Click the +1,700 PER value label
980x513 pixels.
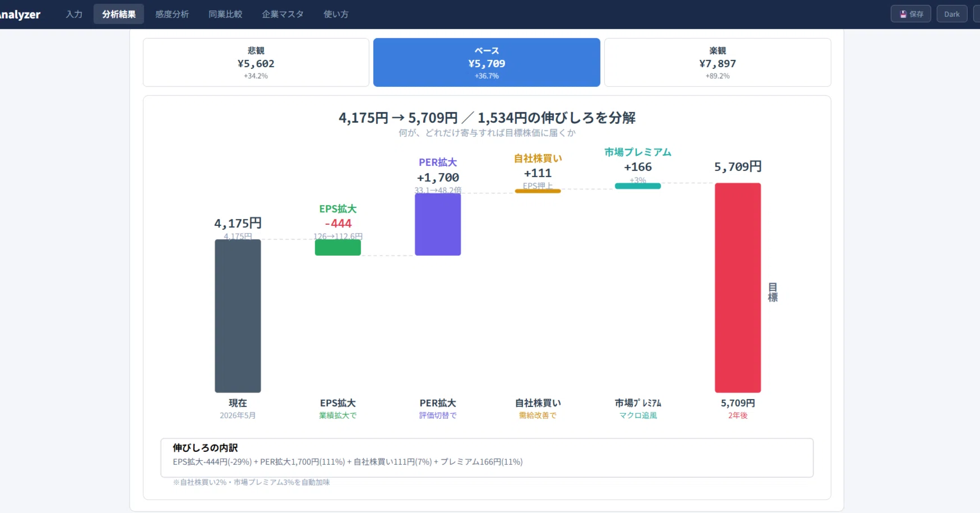438,178
